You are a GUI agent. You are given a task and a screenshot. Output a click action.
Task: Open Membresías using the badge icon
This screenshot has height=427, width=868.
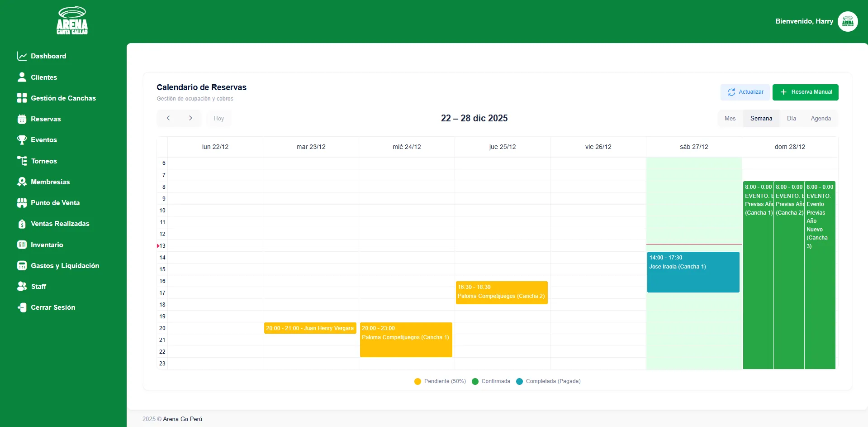coord(22,182)
